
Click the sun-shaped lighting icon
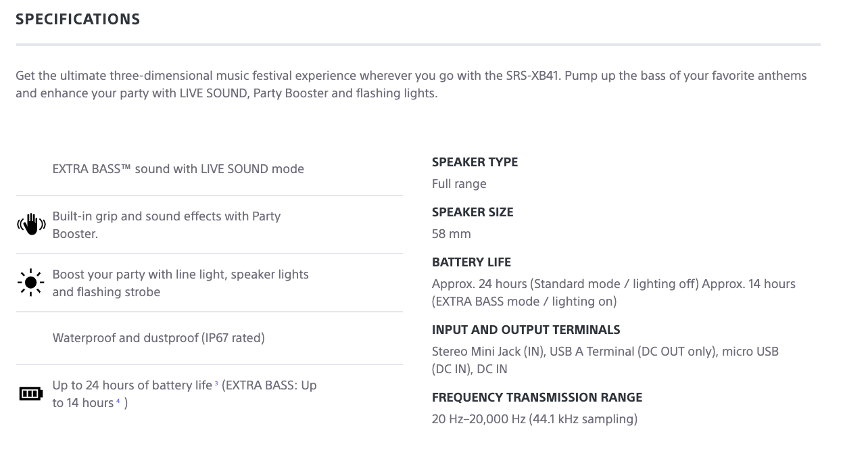[x=30, y=283]
